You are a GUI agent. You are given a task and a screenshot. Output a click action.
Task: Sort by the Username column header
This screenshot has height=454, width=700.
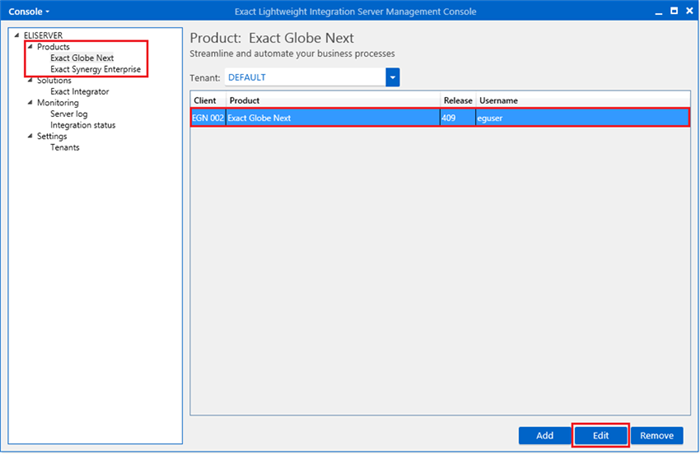coord(583,100)
